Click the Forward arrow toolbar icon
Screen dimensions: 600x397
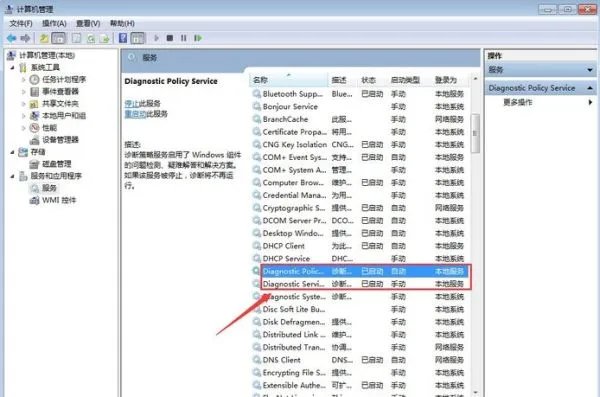pos(25,38)
